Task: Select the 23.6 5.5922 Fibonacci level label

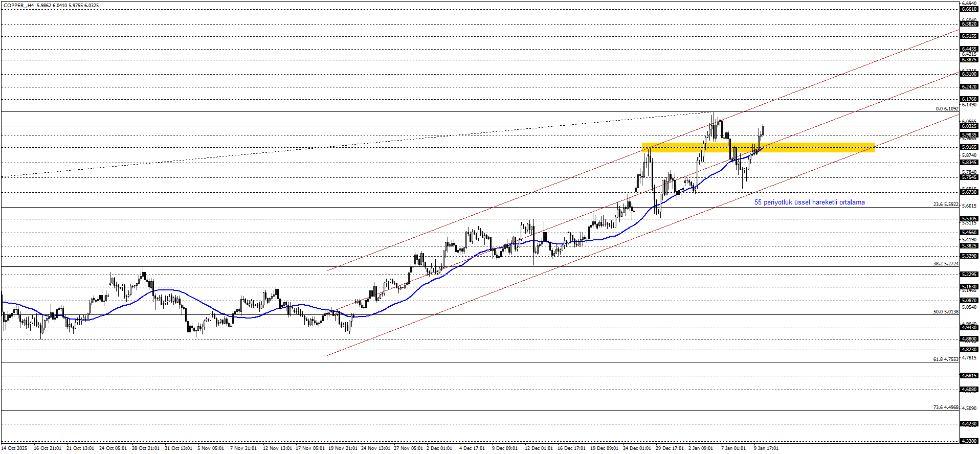Action: click(945, 205)
